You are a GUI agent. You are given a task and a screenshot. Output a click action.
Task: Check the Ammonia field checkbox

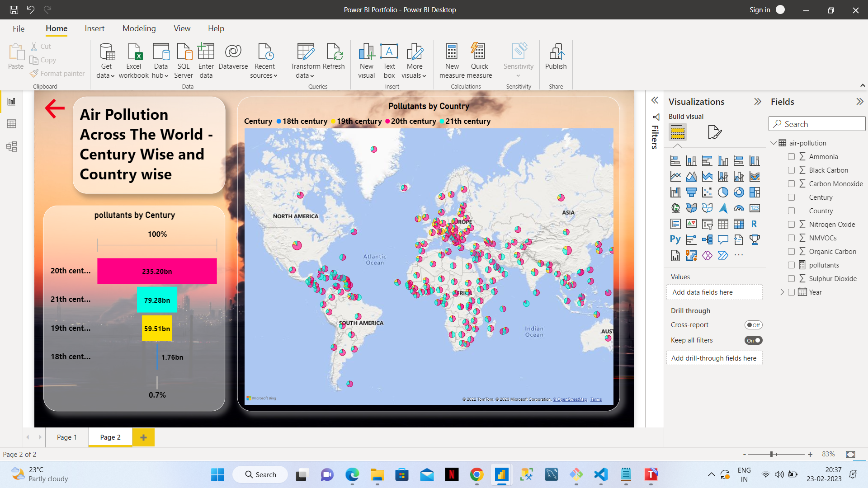[x=792, y=156]
